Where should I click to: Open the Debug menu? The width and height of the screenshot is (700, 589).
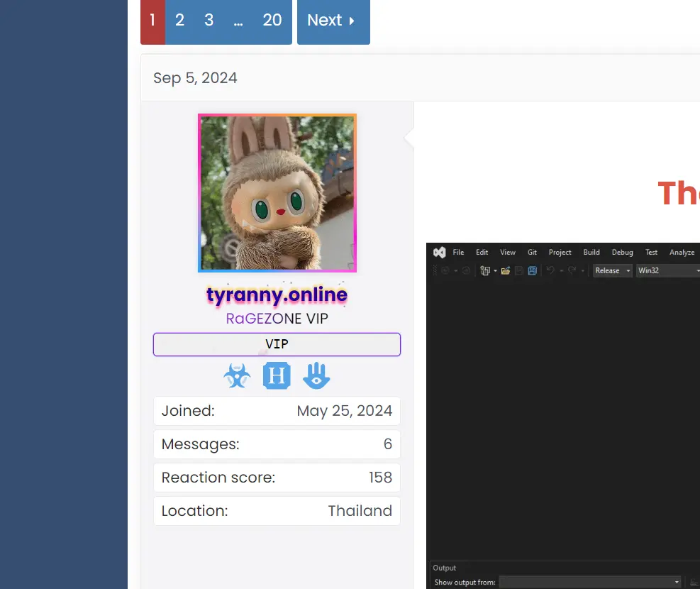(x=622, y=253)
